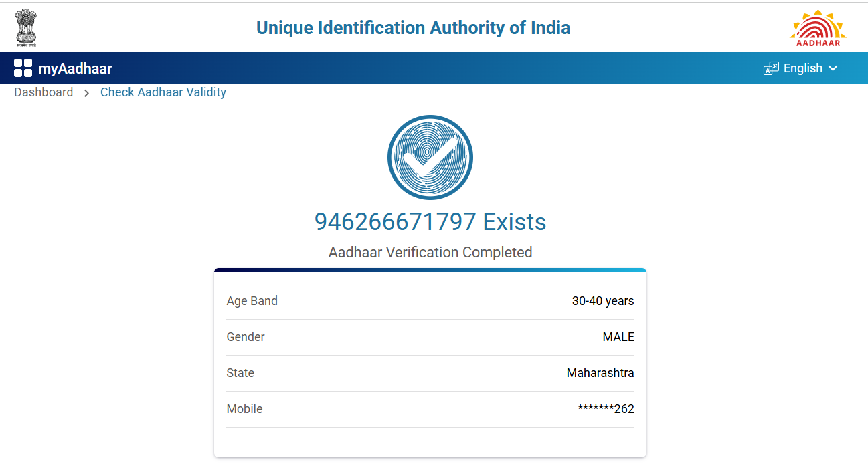Expand the English language chevron

833,68
